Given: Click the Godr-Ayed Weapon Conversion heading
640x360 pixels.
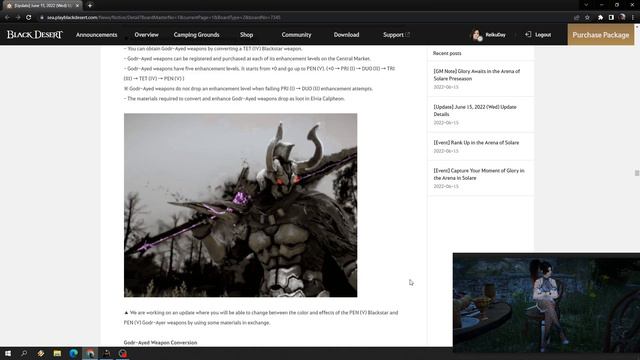Looking at the screenshot, I should pos(160,342).
